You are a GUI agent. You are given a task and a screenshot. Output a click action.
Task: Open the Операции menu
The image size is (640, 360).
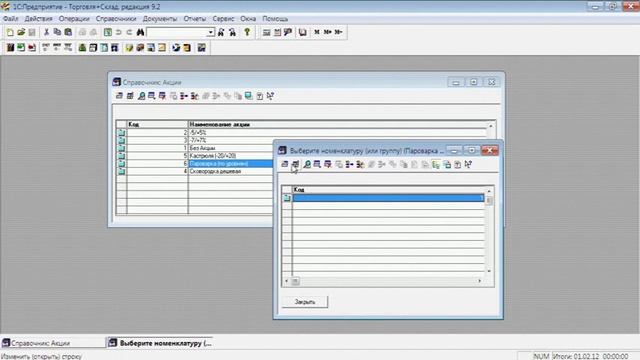(74, 19)
